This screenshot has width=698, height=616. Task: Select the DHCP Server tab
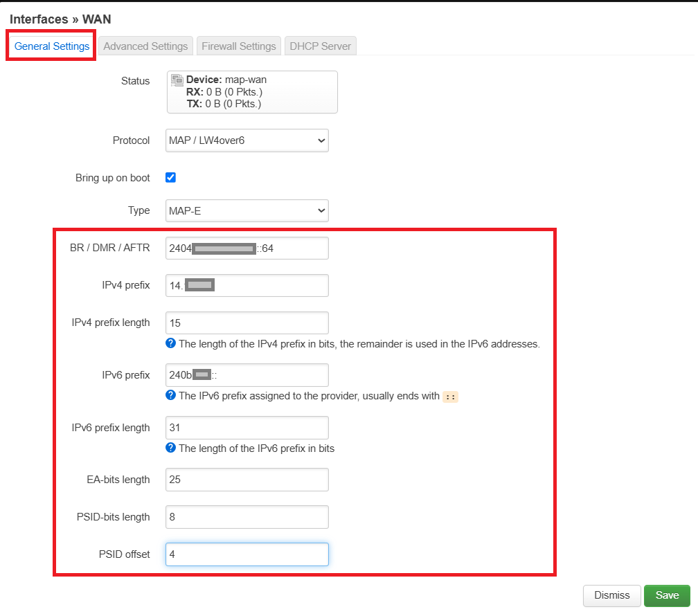(x=321, y=46)
